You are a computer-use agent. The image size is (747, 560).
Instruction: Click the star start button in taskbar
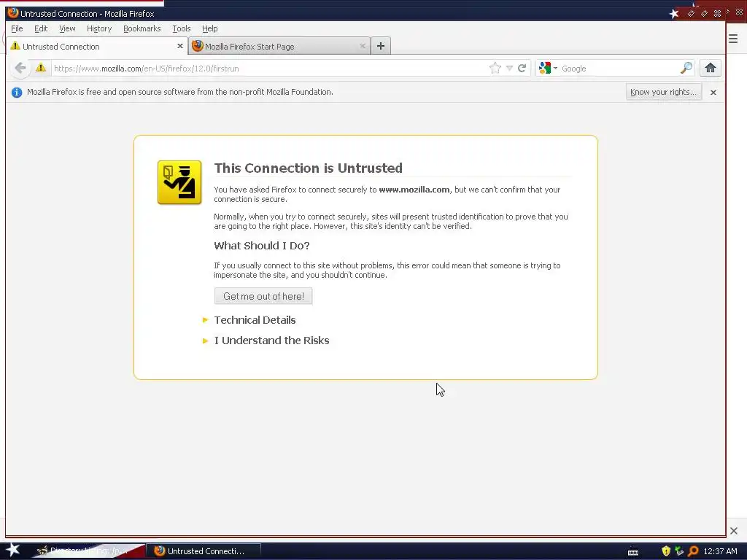(12, 551)
